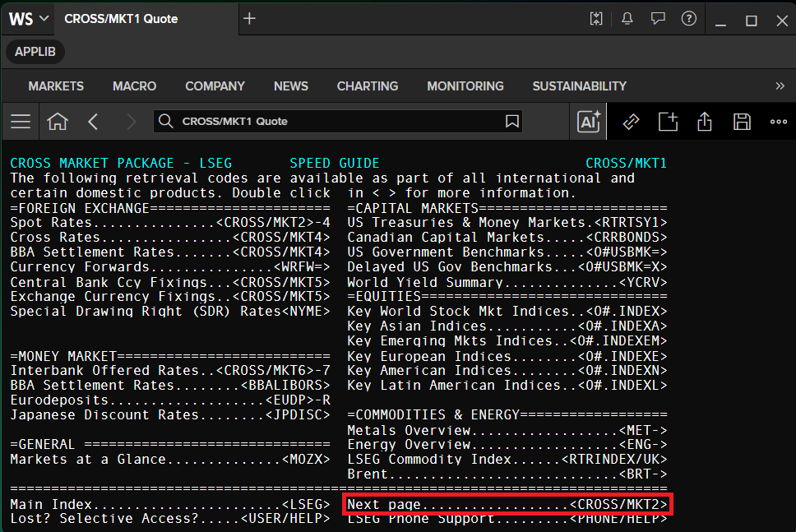The height and width of the screenshot is (532, 796).
Task: Open the COMPANY menu
Action: [x=215, y=86]
